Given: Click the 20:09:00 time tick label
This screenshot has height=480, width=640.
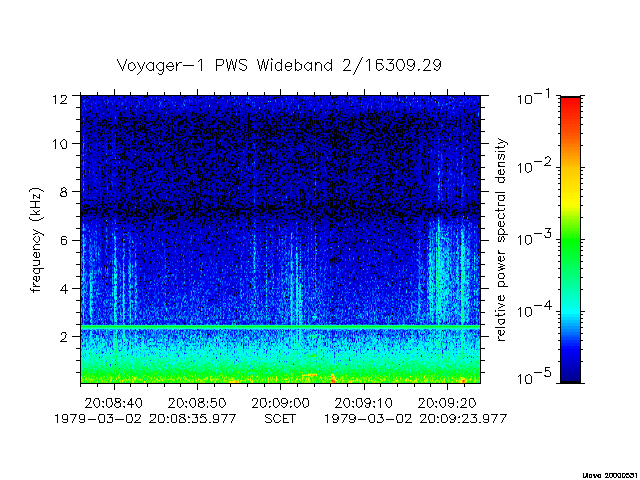Looking at the screenshot, I should click(280, 403).
